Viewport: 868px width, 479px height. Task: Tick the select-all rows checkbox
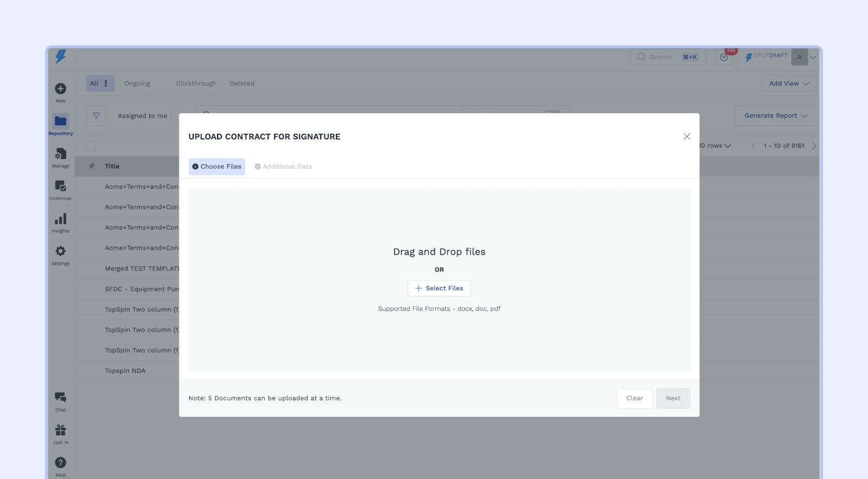pos(91,146)
